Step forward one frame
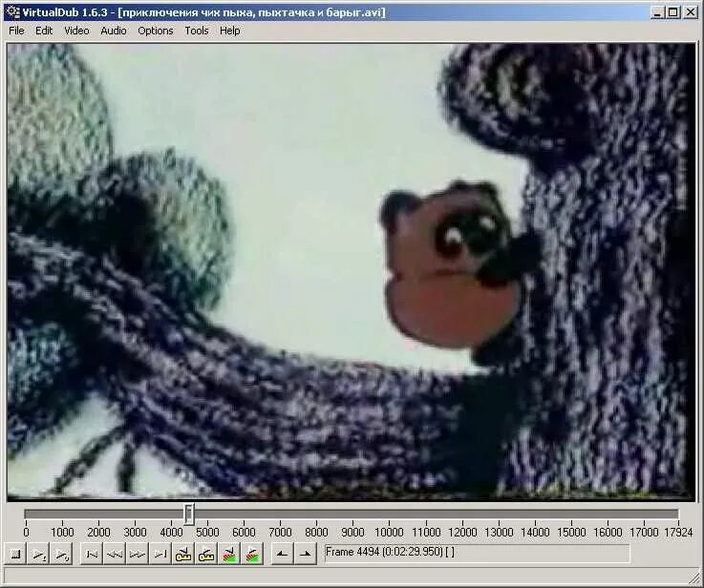The width and height of the screenshot is (704, 588). click(x=138, y=555)
